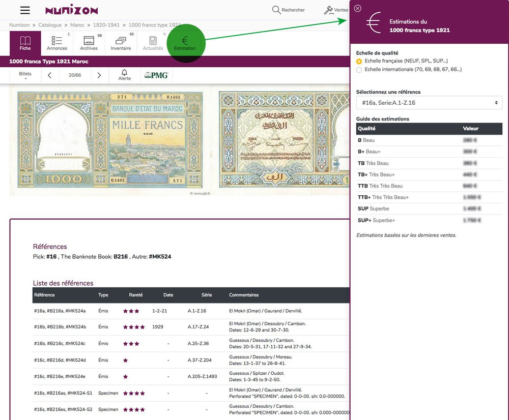Click the Rechercher magnifier icon
509x420 pixels.
tap(276, 10)
